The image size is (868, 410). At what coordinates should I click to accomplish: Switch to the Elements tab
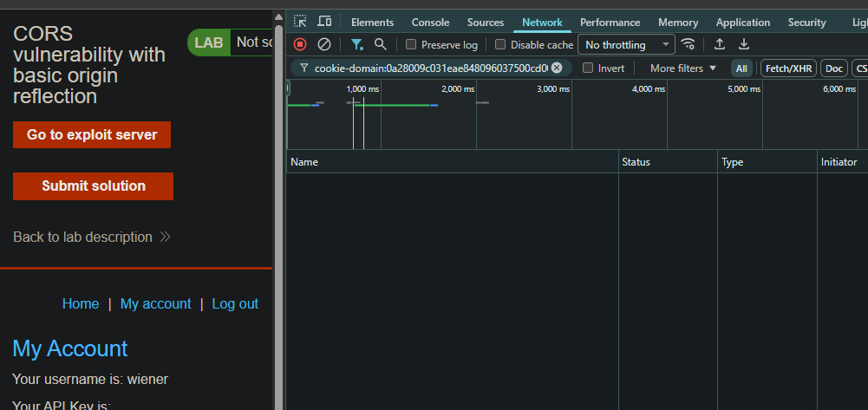click(x=373, y=23)
